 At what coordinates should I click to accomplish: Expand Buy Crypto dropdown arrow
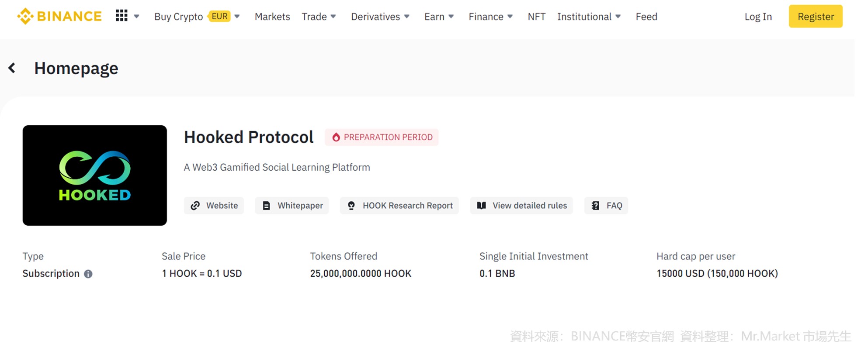237,17
